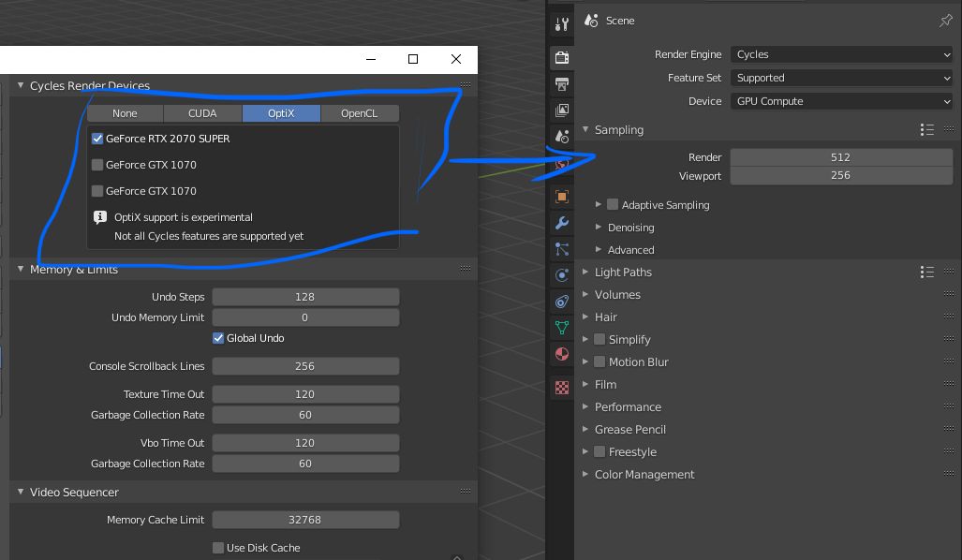Enable the second GeForce GTX 1070 checkbox
Screen dimensions: 962x560
tap(96, 191)
